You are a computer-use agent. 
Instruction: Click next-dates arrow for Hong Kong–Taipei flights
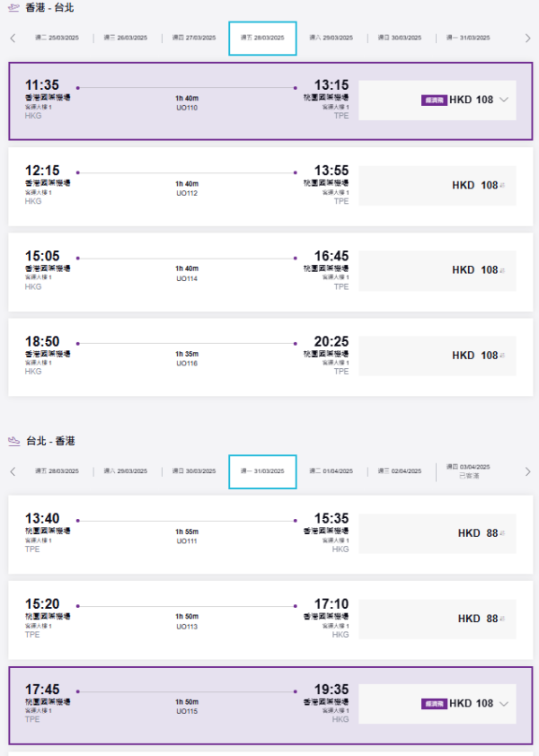pos(527,39)
